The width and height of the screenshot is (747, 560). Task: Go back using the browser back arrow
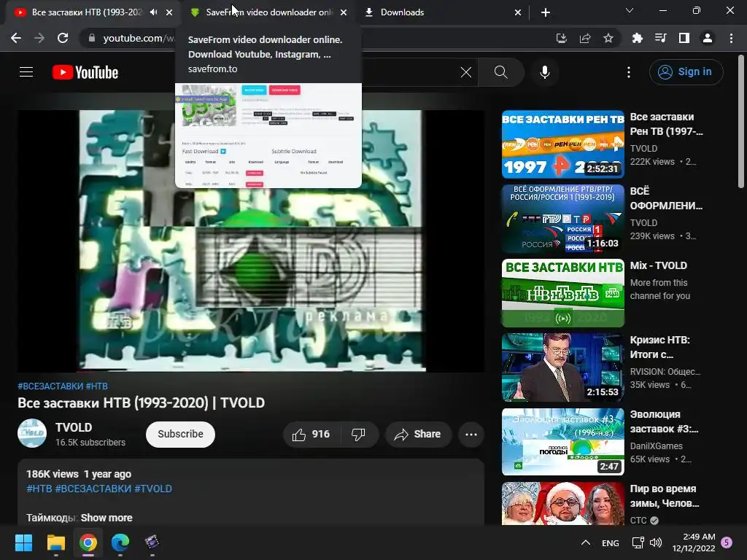tap(16, 38)
